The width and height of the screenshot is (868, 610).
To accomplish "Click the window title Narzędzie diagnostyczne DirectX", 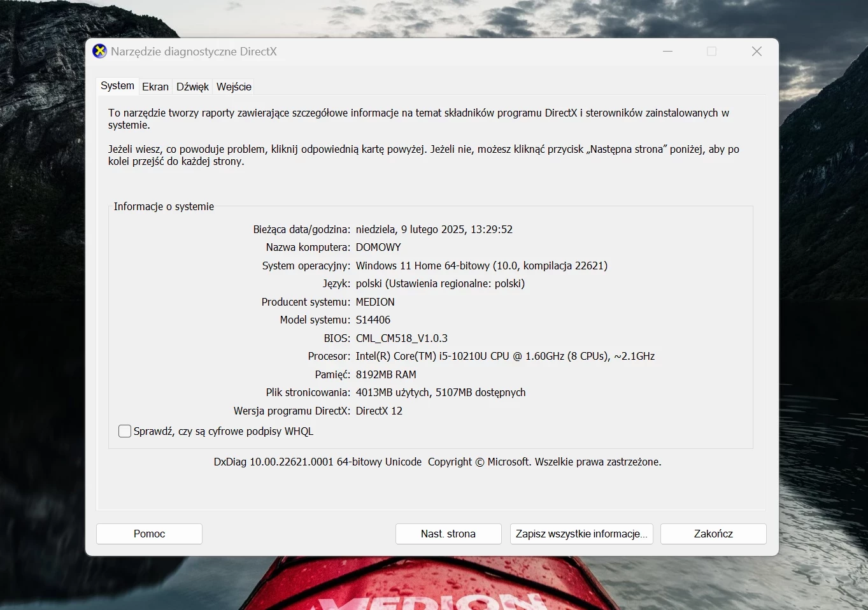I will click(x=194, y=52).
